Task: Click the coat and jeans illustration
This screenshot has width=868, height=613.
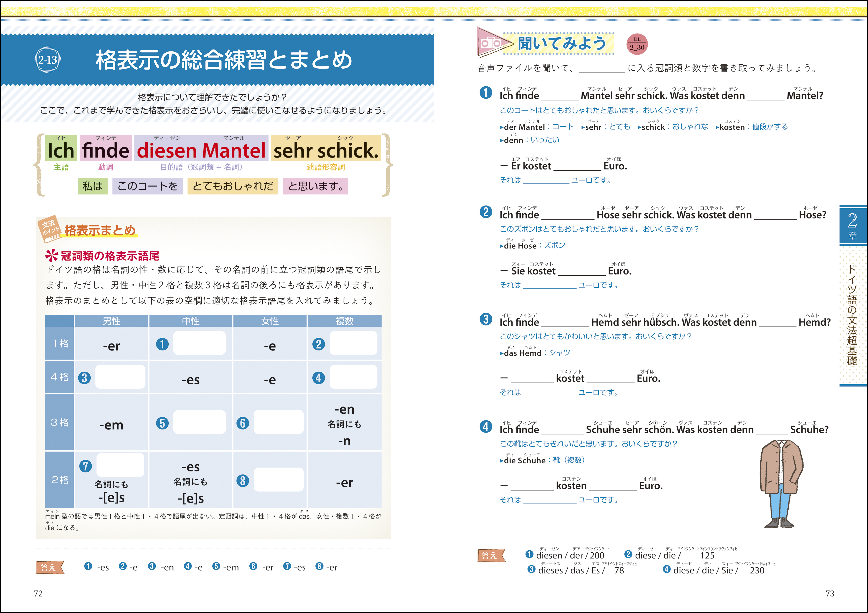Action: 781,484
